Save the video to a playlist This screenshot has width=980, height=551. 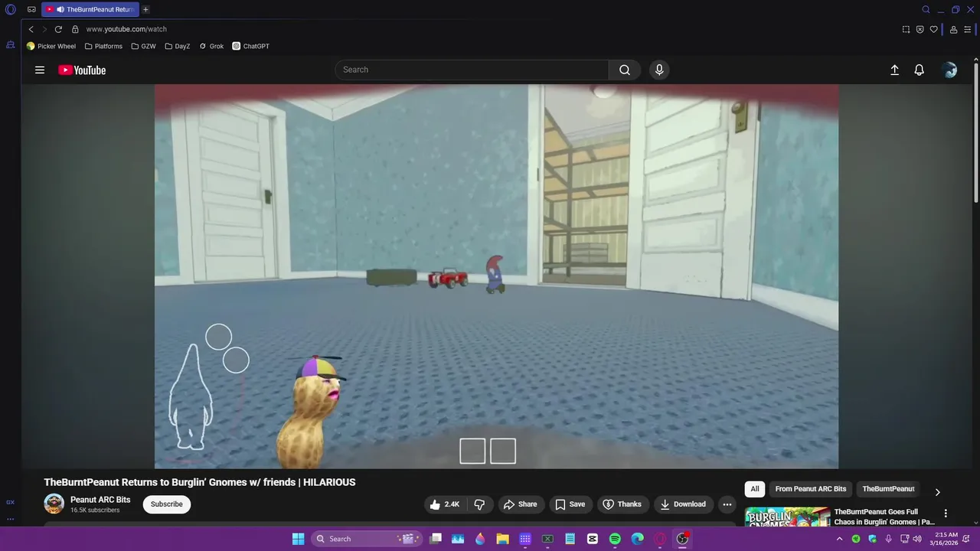[x=570, y=504]
